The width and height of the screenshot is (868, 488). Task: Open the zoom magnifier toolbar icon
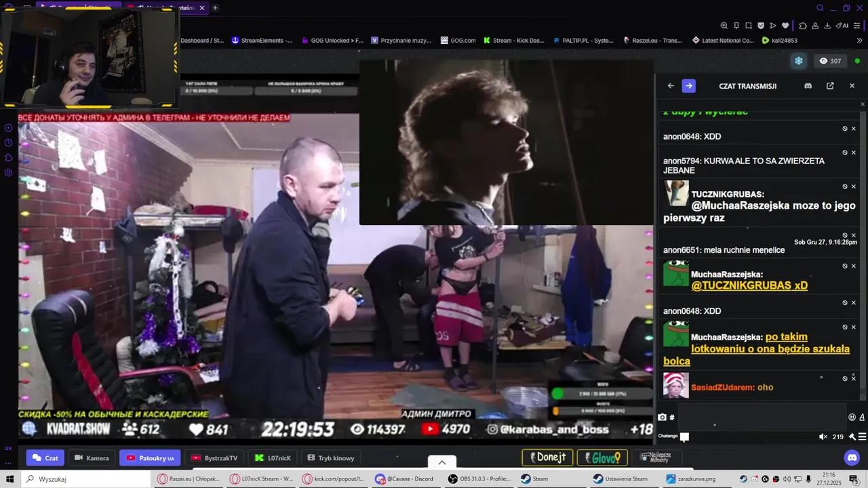click(724, 26)
